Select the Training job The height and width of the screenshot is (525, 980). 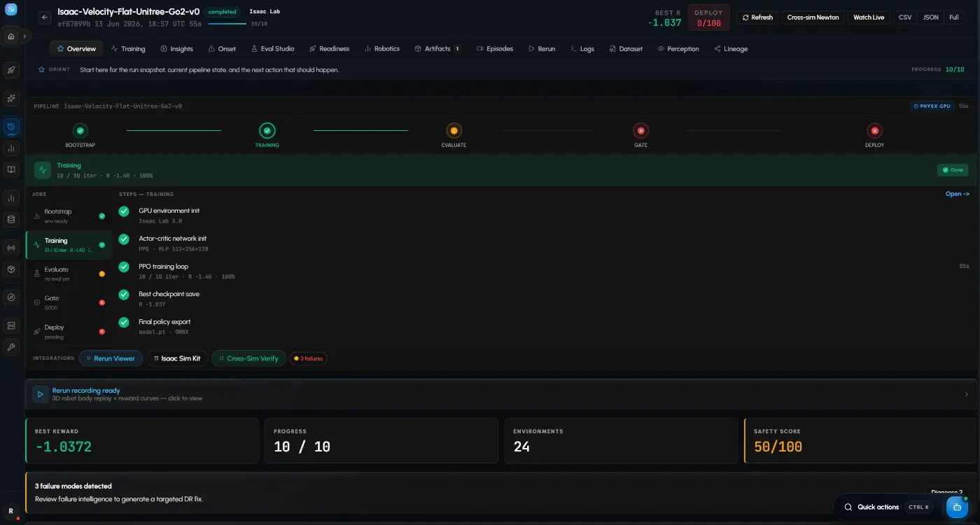(69, 245)
